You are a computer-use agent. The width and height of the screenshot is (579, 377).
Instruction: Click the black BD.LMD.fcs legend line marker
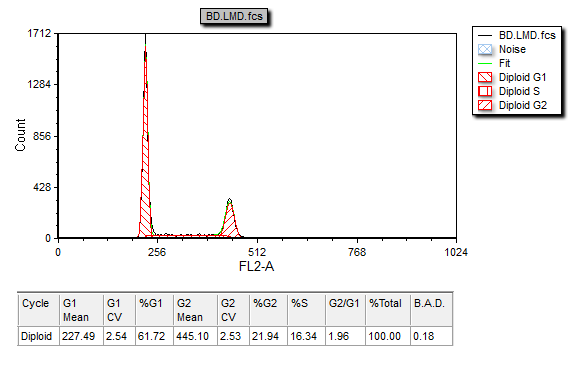[485, 35]
